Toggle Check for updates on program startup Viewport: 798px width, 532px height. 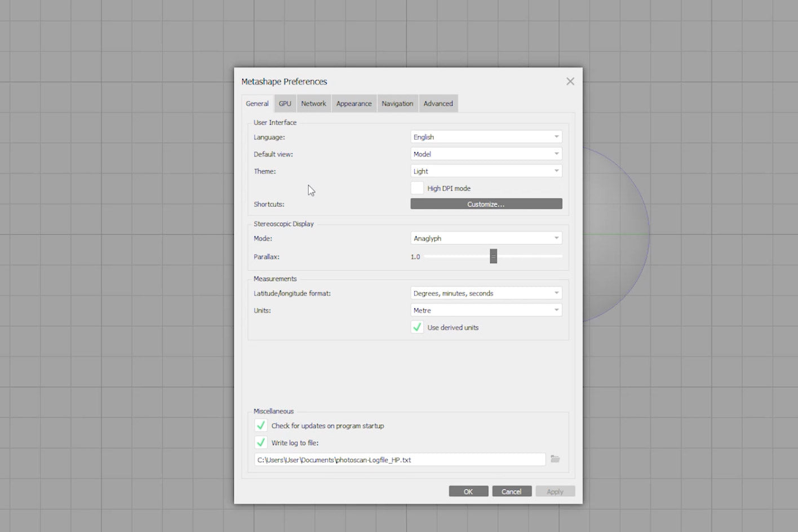tap(261, 425)
